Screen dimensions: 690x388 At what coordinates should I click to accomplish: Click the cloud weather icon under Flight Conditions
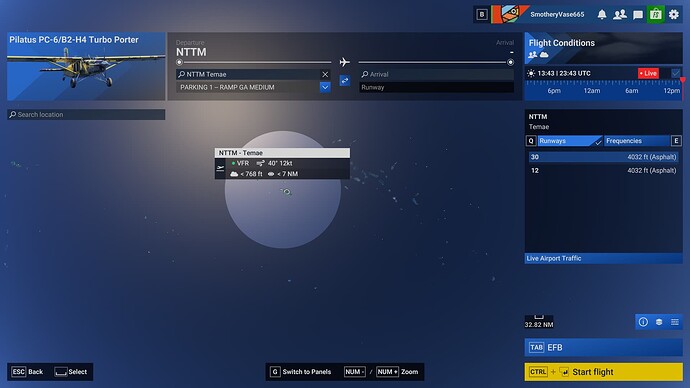544,55
